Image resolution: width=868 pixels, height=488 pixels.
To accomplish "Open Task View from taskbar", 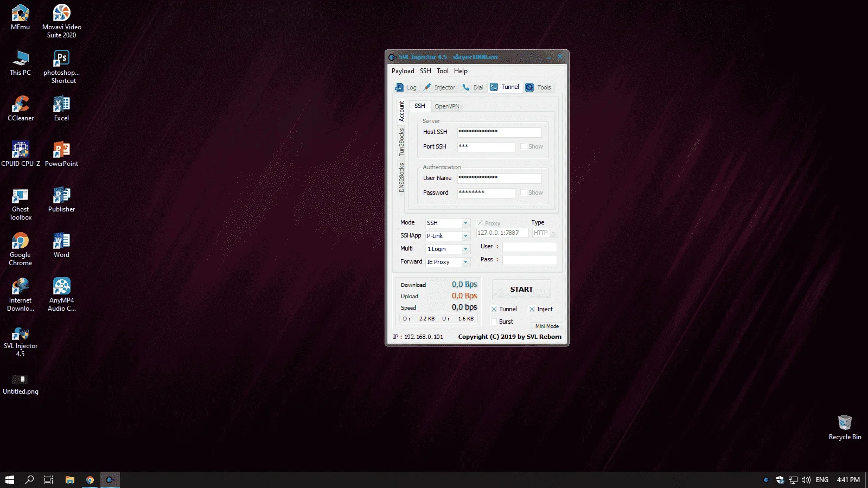I will pos(49,480).
